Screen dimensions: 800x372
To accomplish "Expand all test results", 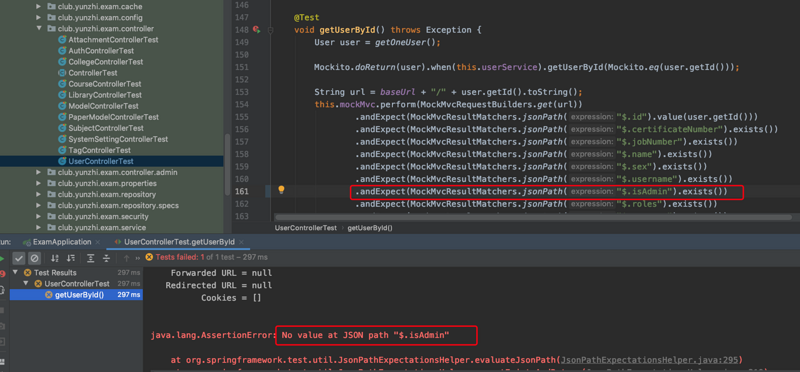I will pos(91,258).
